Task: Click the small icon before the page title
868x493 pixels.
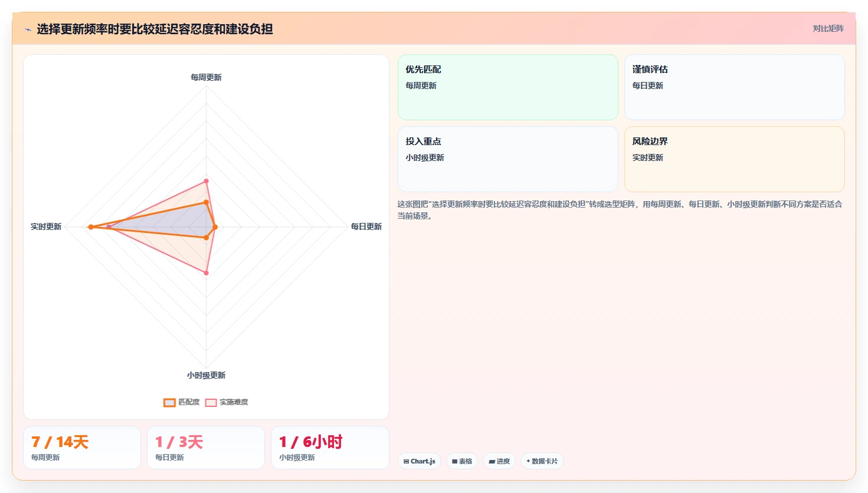Action: coord(28,29)
